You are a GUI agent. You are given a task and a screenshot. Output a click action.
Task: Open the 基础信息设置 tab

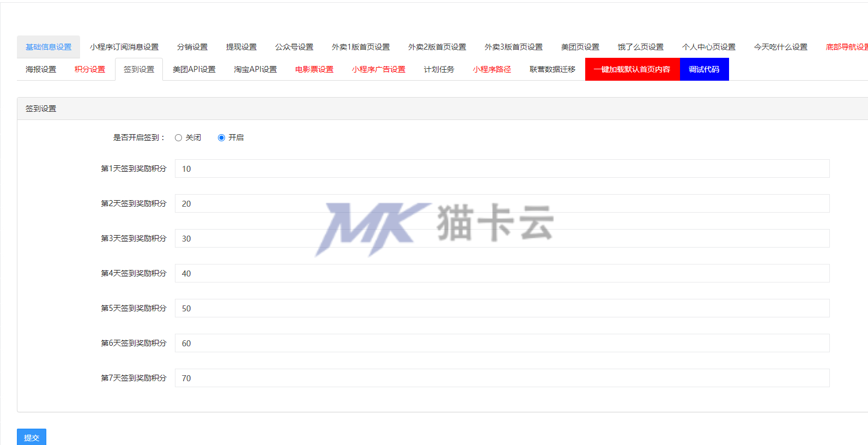[x=48, y=47]
